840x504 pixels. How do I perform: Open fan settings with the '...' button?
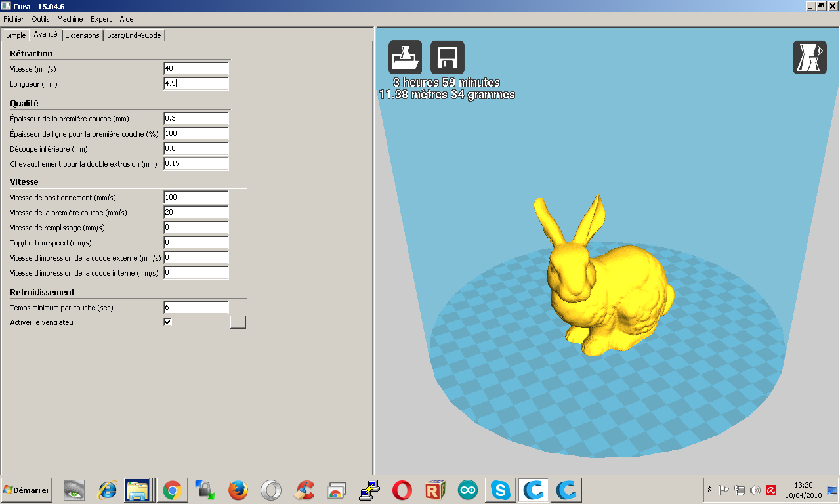[x=238, y=322]
